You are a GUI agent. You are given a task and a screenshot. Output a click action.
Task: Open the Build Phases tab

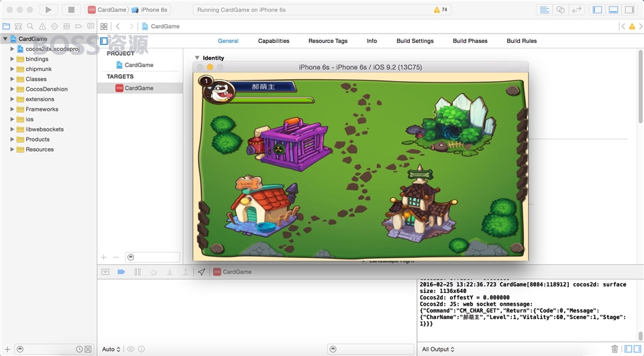tap(470, 41)
